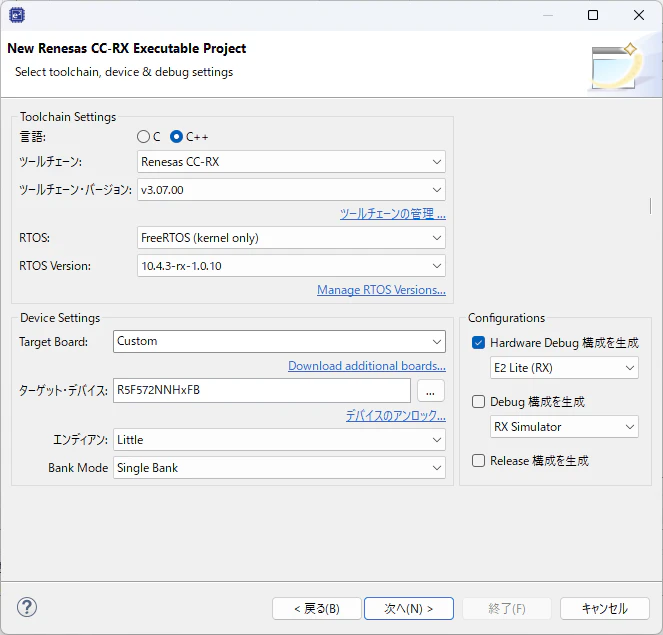Open the Bank Mode dropdown set to Single Bank

point(279,468)
